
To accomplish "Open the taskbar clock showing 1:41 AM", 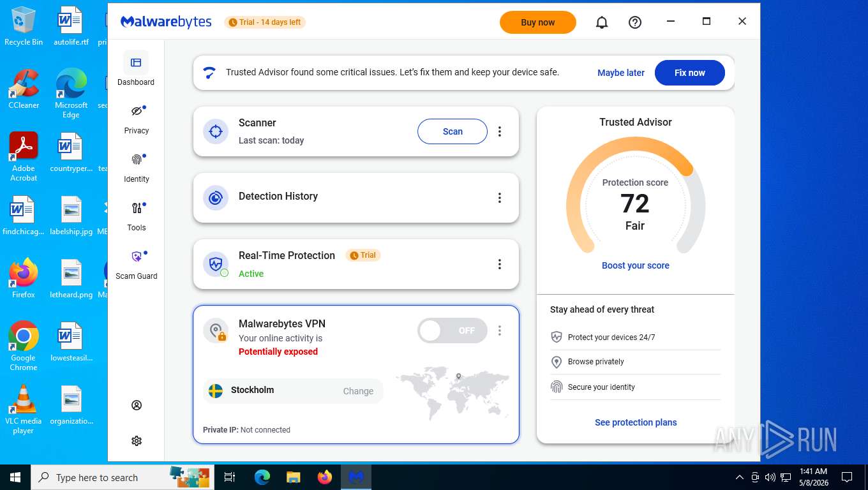I will click(x=813, y=477).
